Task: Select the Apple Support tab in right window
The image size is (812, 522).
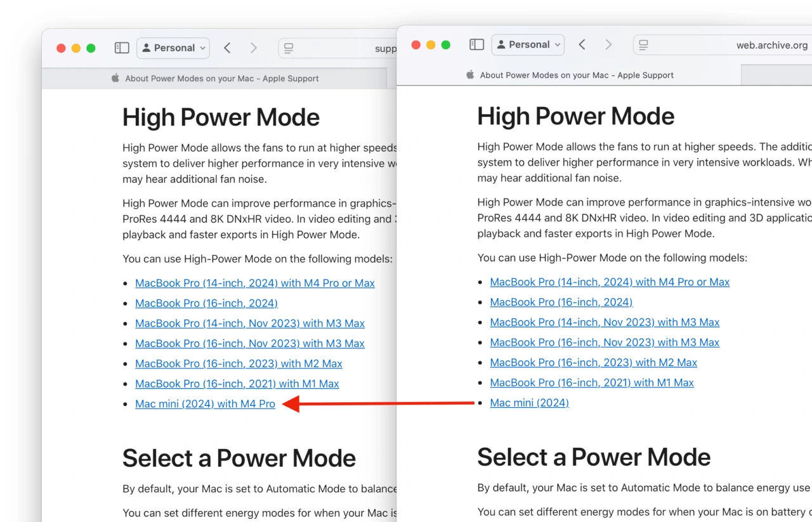Action: 570,75
